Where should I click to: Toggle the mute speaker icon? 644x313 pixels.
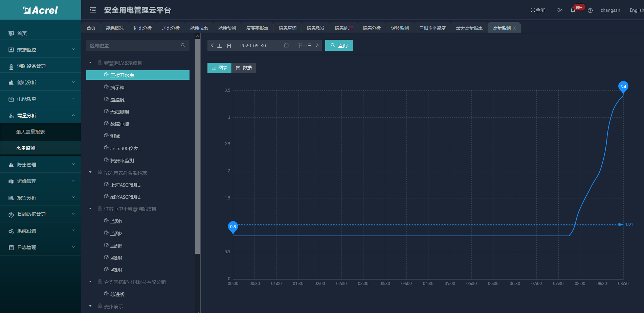559,10
